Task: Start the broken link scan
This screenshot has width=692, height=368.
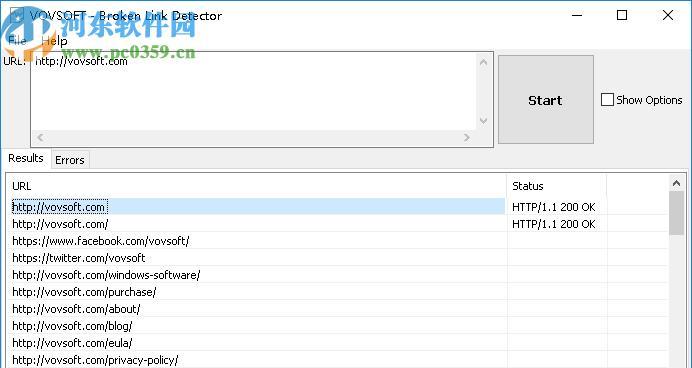Action: [545, 99]
